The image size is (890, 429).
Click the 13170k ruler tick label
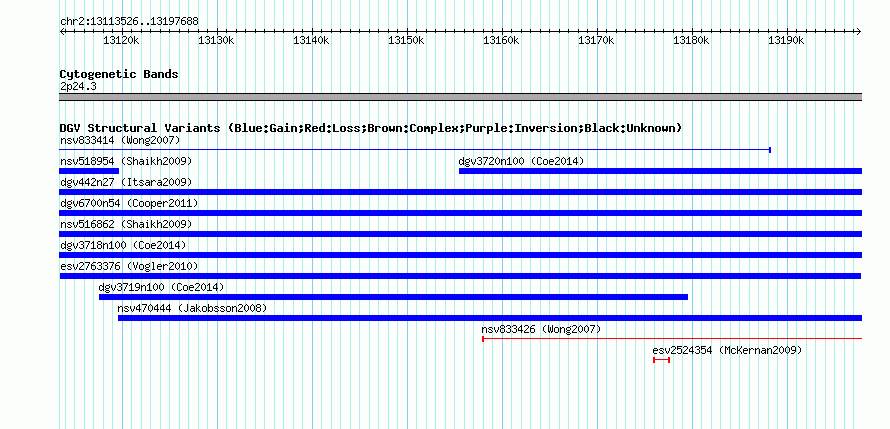597,41
